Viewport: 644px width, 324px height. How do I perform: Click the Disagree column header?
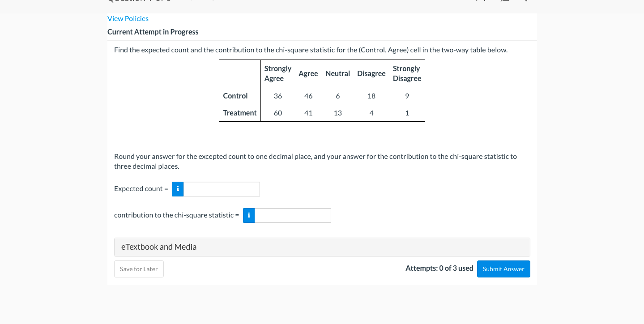click(x=371, y=73)
